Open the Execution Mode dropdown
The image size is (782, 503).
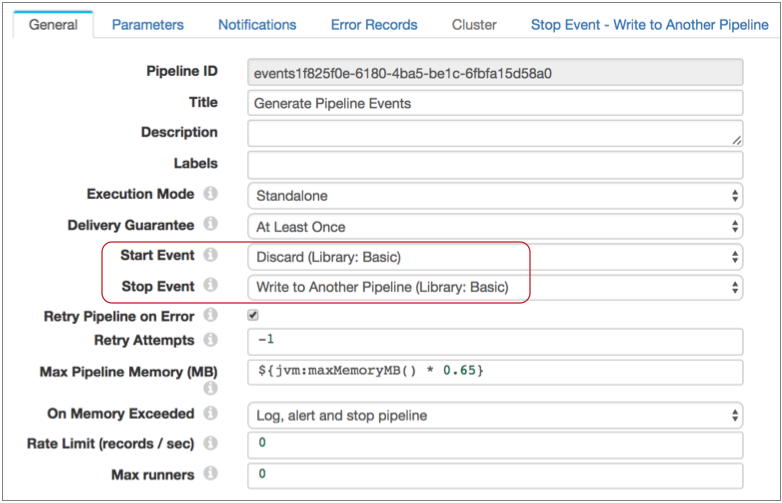[x=494, y=196]
